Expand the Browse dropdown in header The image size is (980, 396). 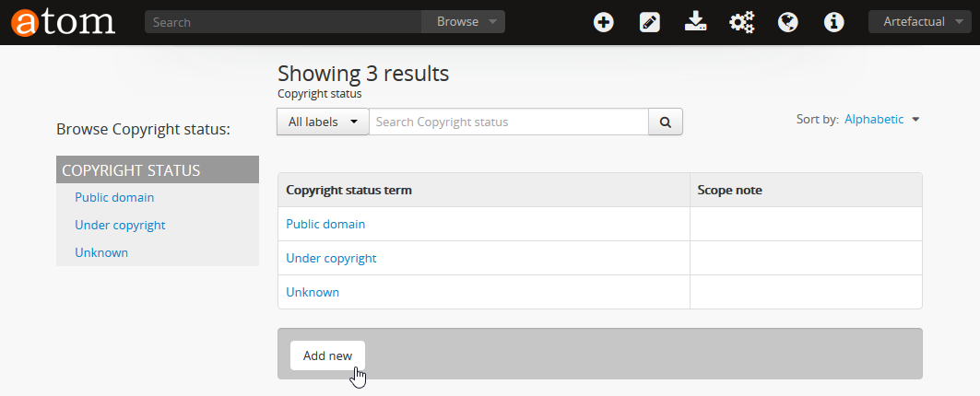tap(463, 22)
